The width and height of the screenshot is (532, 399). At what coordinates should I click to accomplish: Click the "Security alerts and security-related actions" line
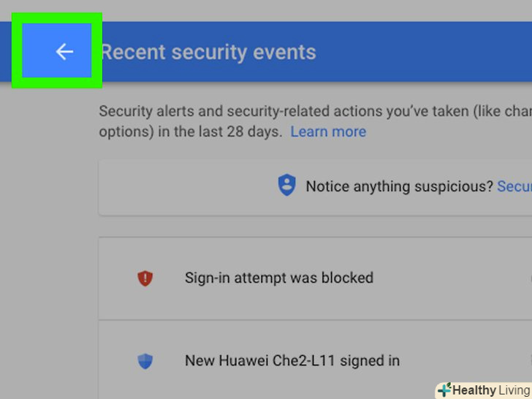tap(292, 111)
